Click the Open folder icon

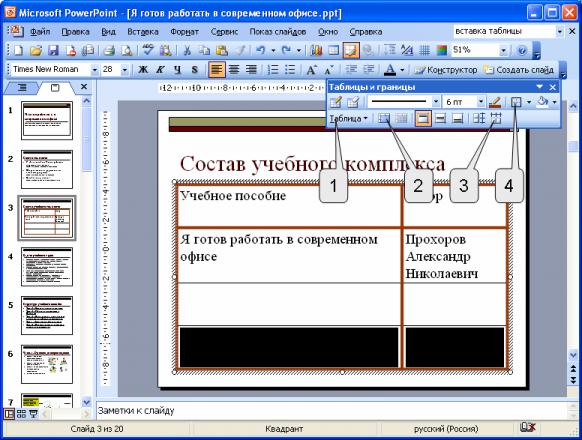click(x=36, y=50)
